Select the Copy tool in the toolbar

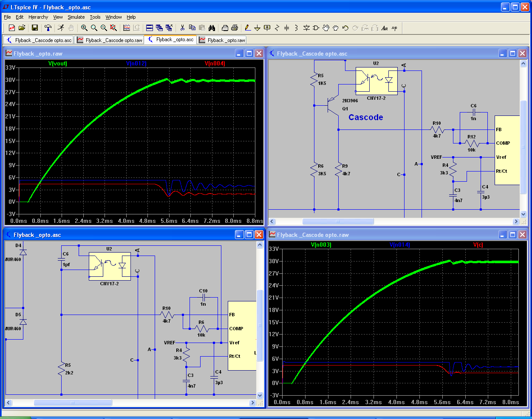tap(192, 28)
